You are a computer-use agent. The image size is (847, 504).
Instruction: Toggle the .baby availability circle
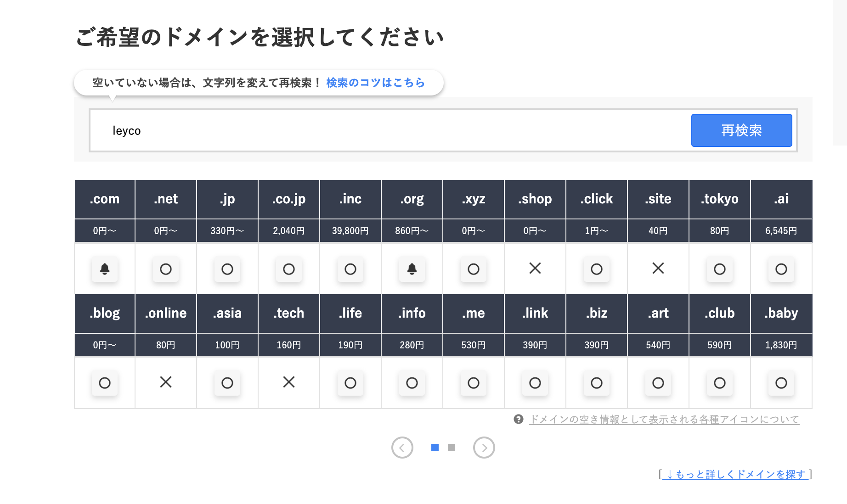pos(781,383)
